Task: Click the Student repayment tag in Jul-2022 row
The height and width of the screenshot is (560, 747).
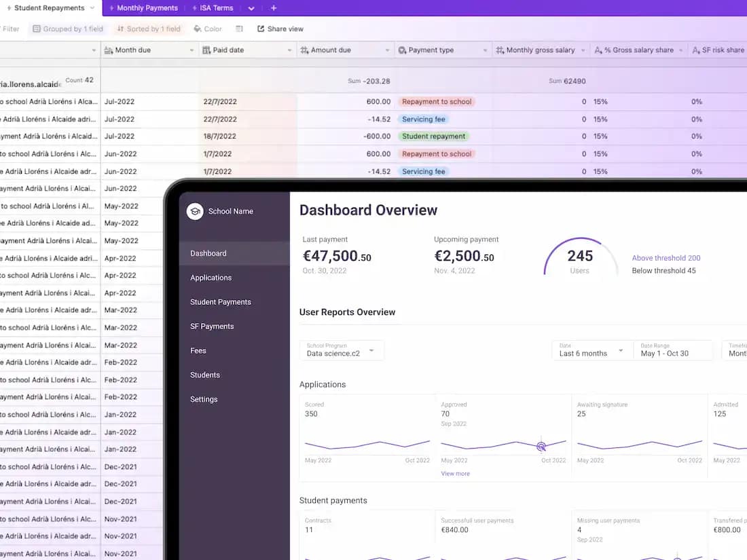Action: 433,136
